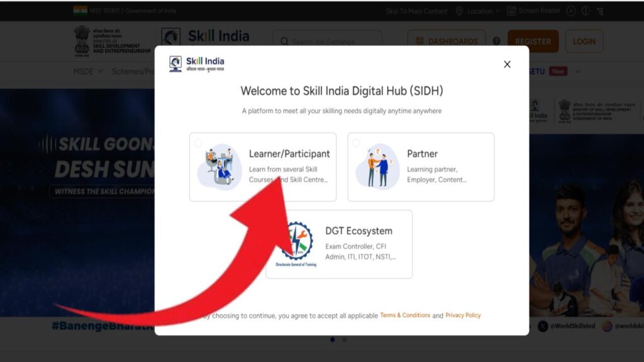
Task: Toggle the high contrast mode icon
Action: pyautogui.click(x=586, y=11)
